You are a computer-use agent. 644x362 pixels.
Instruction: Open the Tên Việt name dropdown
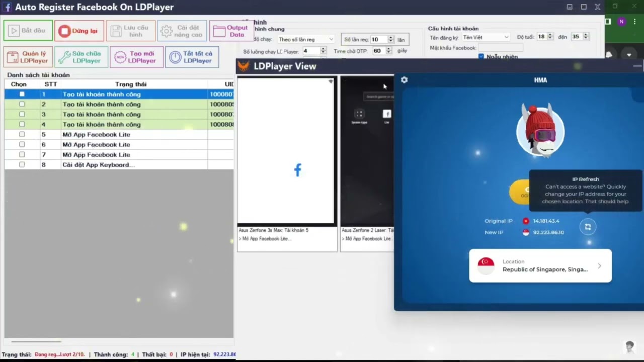[486, 37]
